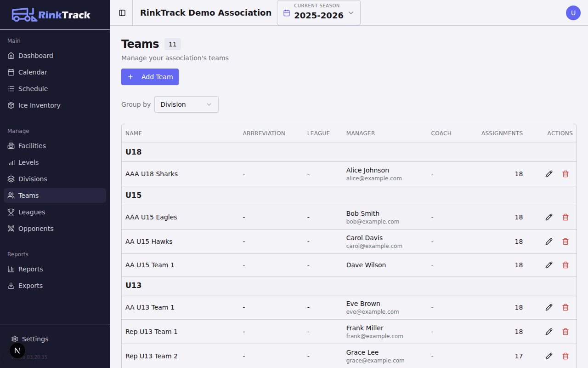Open the Group by Division dropdown
The width and height of the screenshot is (588, 368).
[x=186, y=104]
